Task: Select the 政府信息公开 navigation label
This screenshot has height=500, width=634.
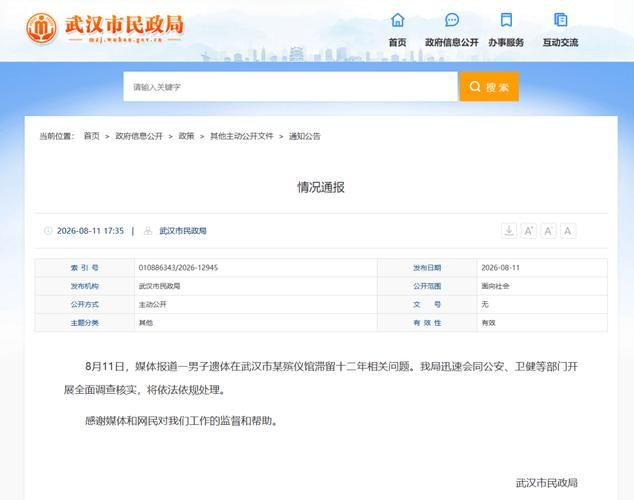Action: pyautogui.click(x=452, y=42)
